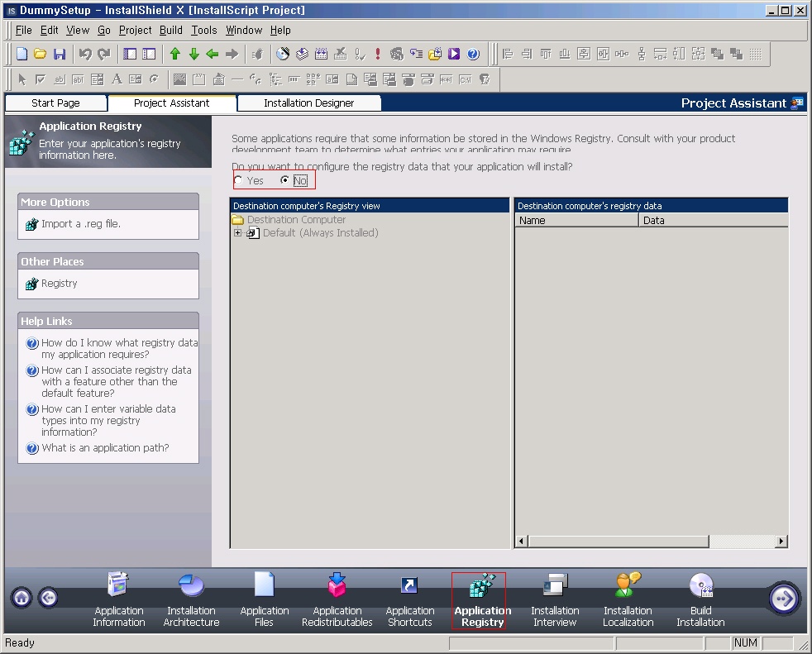The height and width of the screenshot is (654, 812).
Task: Select the Destination Computer tree item
Action: point(296,220)
